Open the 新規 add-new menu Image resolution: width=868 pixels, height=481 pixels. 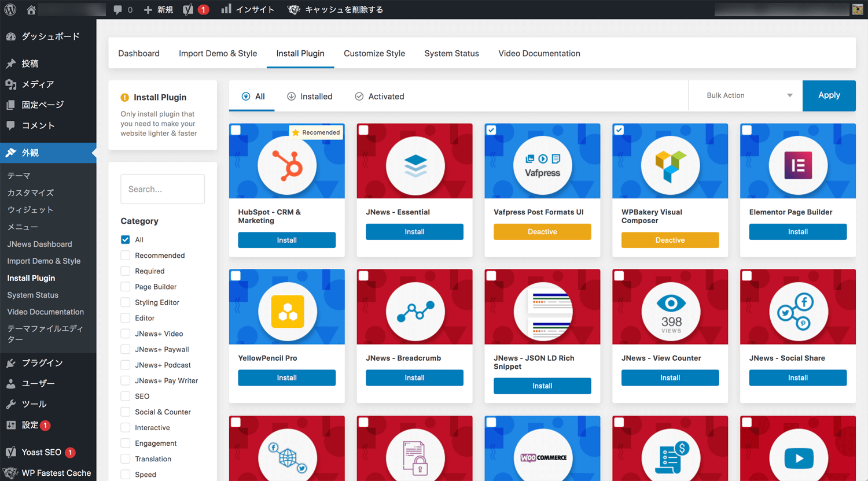point(159,10)
